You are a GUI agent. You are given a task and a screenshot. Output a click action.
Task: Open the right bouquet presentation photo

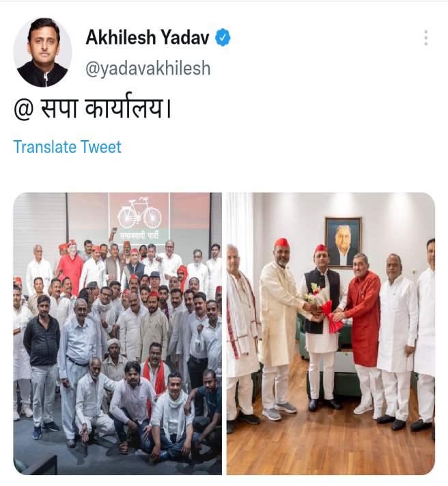(331, 334)
